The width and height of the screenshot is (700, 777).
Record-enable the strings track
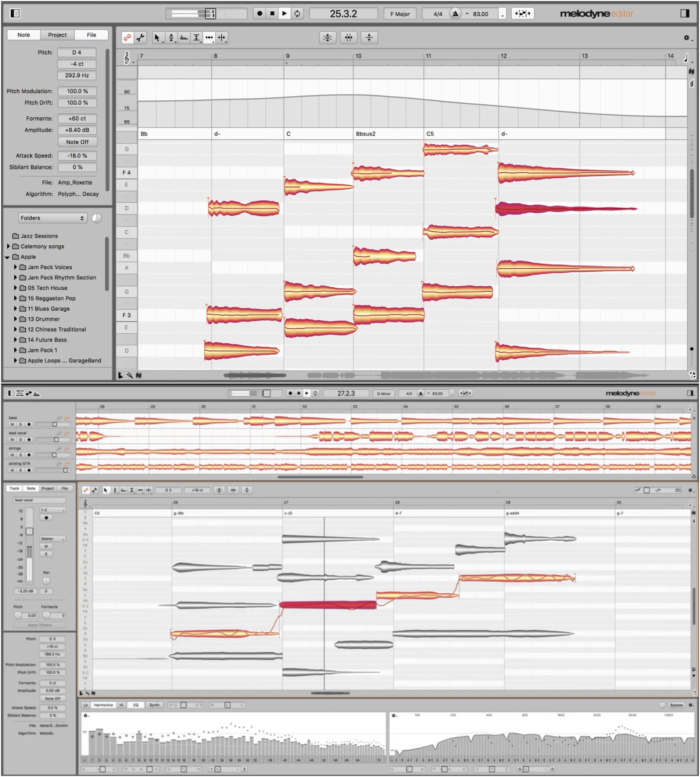[x=29, y=455]
